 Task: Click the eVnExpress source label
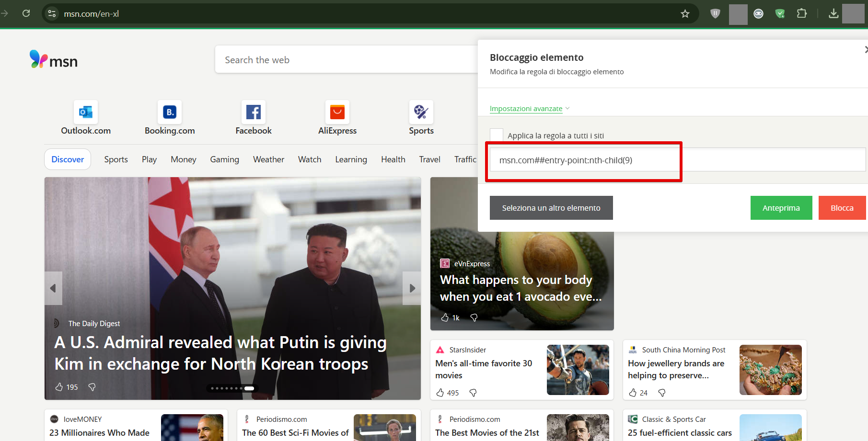click(x=472, y=264)
